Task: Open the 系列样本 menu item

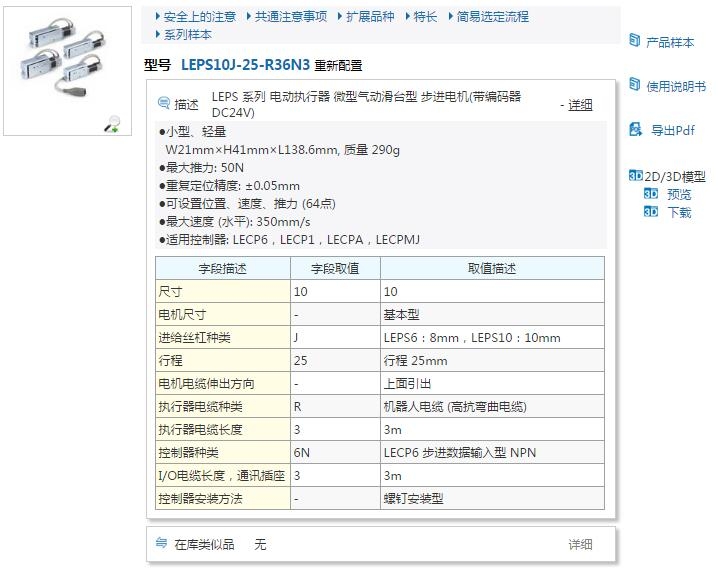Action: (x=187, y=34)
